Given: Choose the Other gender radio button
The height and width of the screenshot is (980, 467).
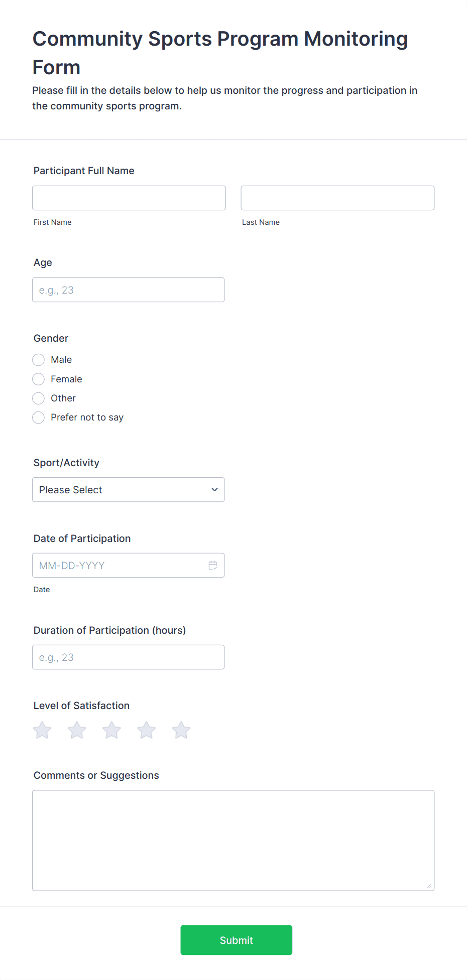Looking at the screenshot, I should [39, 398].
